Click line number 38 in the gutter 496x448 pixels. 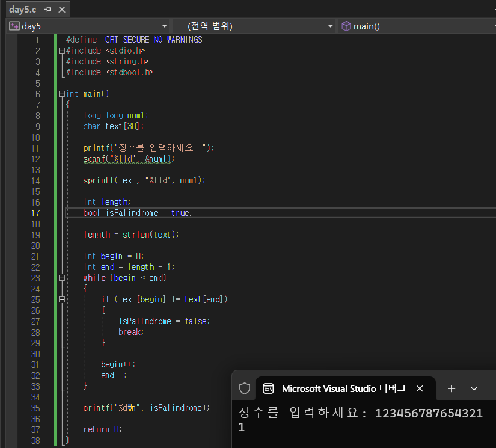tap(35, 441)
